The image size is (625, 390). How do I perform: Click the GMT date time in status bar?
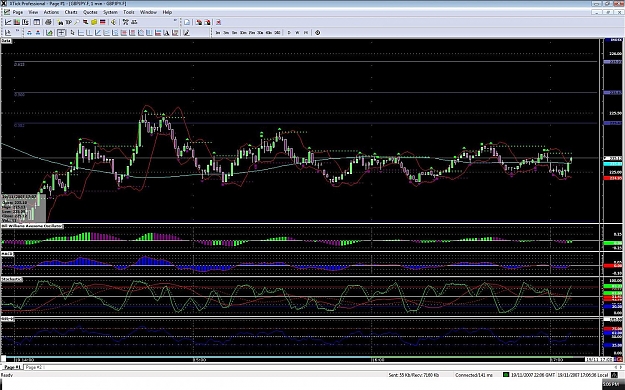(x=532, y=375)
